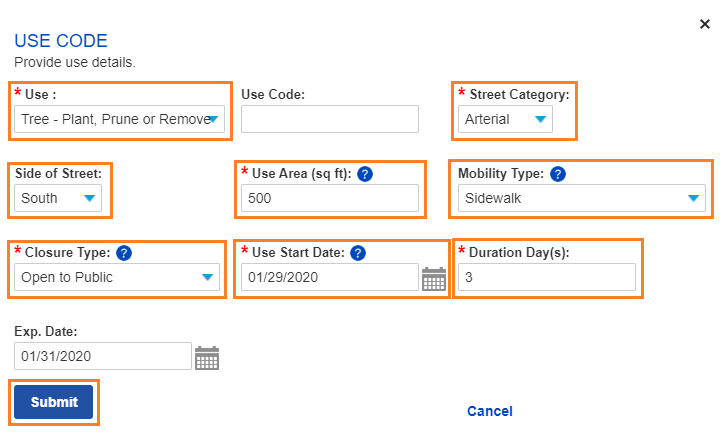Screen dimensions: 728x446
Task: Click the Cancel link
Action: point(489,411)
